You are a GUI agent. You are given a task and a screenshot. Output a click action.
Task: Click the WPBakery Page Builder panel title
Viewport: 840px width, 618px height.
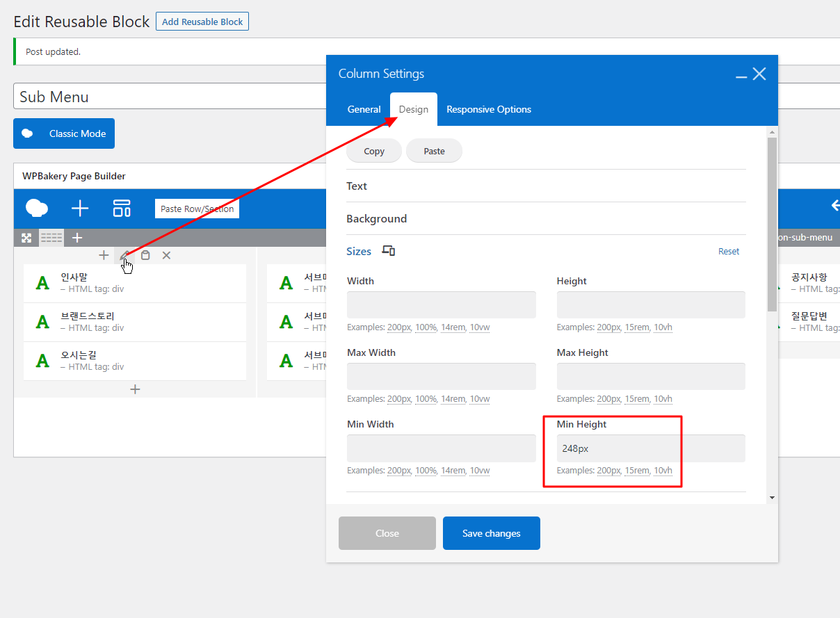click(74, 176)
